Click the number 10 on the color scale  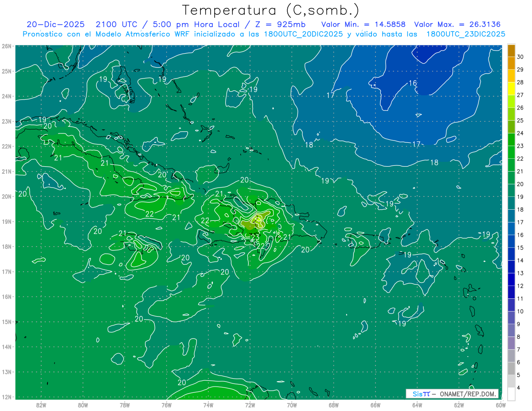coord(520,311)
